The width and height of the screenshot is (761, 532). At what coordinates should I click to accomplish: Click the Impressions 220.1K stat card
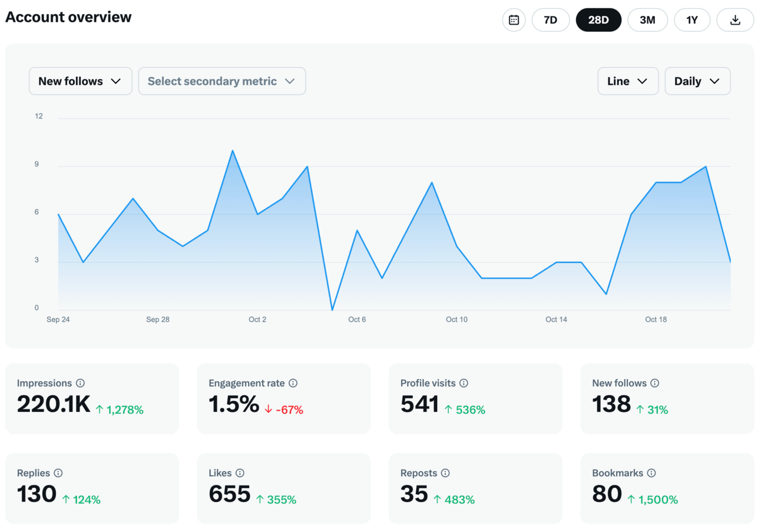[x=92, y=398]
